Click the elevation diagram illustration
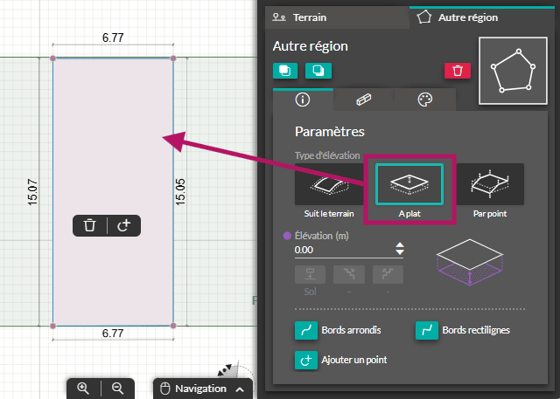The width and height of the screenshot is (560, 399). (x=470, y=262)
